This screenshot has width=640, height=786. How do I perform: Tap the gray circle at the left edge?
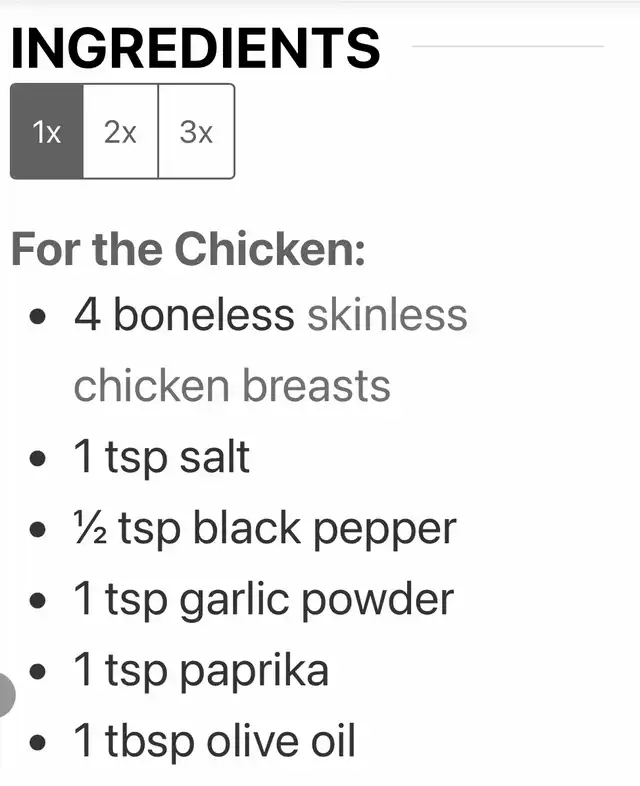(x=6, y=695)
